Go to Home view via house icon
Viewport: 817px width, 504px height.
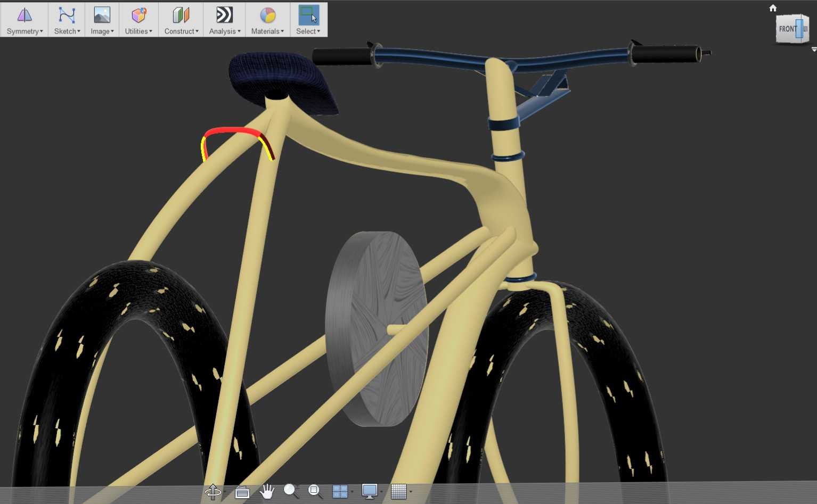[773, 8]
